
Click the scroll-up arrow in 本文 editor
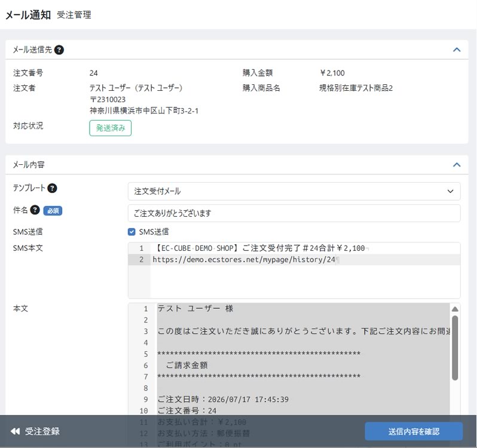click(455, 309)
